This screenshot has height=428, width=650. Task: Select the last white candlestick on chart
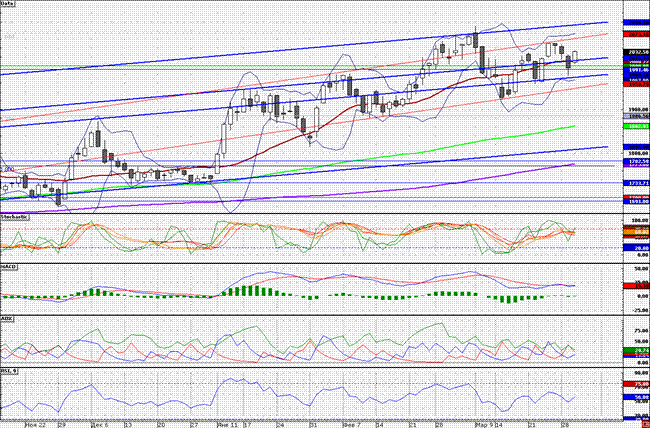coord(575,57)
